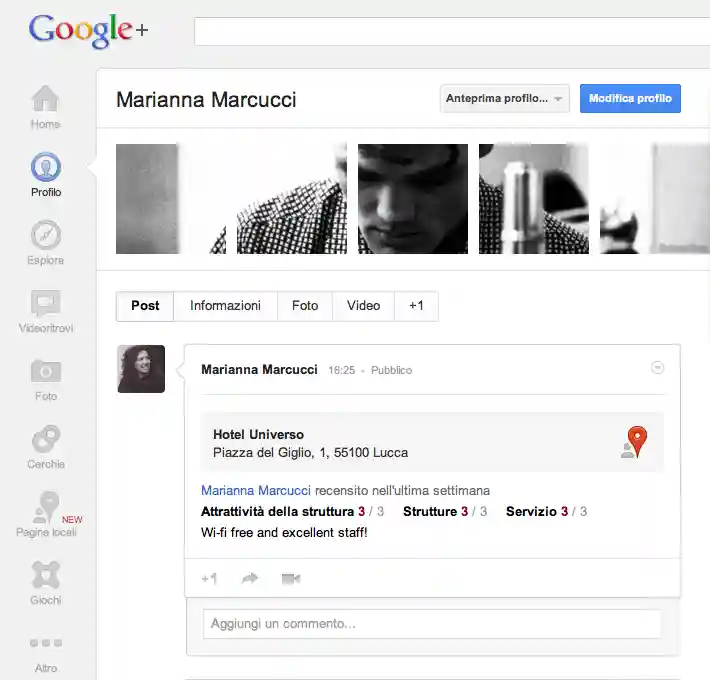710x680 pixels.
Task: Open Marianna Marcucci avatar photo on post
Action: 141,369
